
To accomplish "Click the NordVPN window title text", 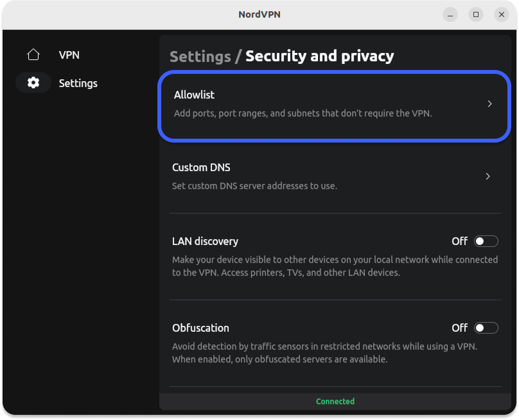I will pyautogui.click(x=259, y=14).
